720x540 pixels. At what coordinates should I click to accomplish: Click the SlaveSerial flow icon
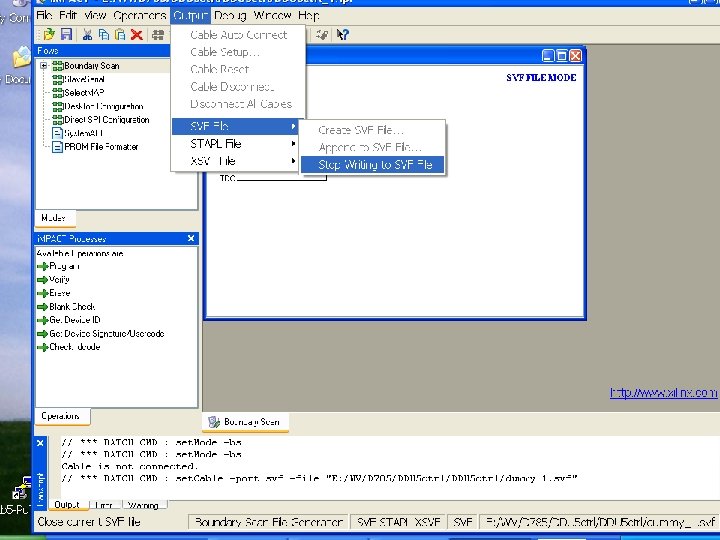click(x=57, y=79)
